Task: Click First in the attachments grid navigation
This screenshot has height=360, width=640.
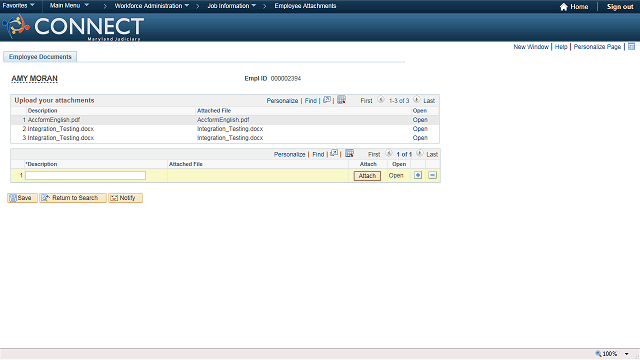Action: point(366,100)
